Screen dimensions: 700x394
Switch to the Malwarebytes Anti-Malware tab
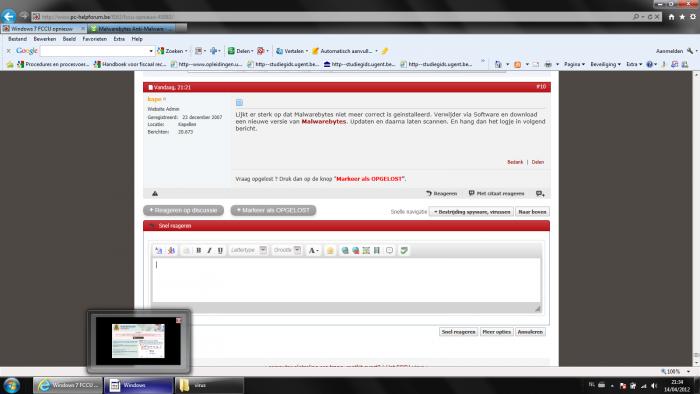tap(132, 29)
